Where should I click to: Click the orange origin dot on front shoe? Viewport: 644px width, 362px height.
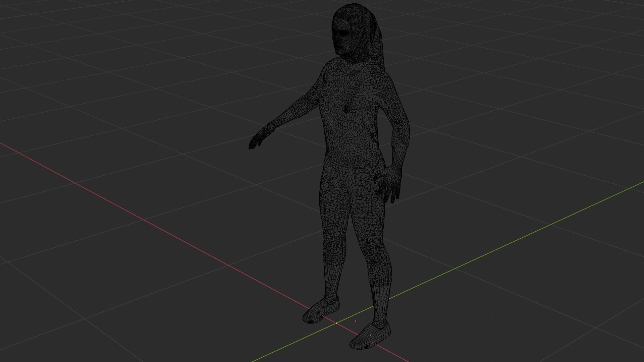370,335
